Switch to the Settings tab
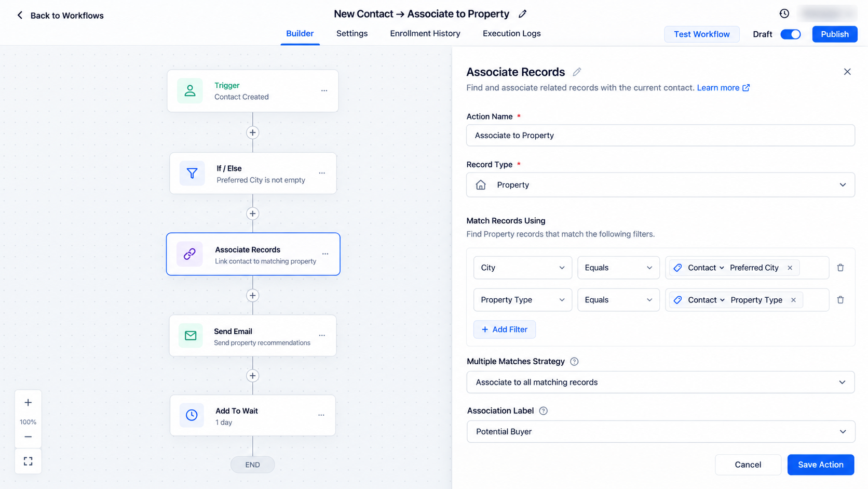The image size is (868, 489). [x=352, y=34]
